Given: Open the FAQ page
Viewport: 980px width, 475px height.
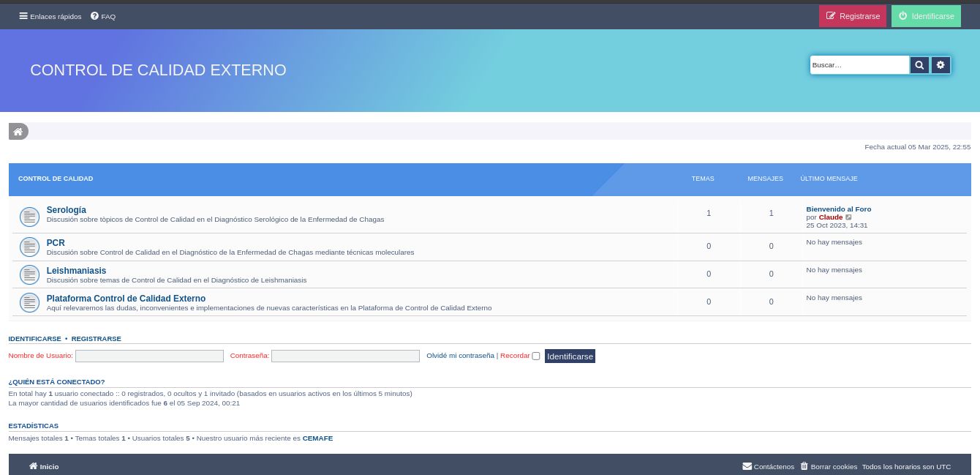Looking at the screenshot, I should coord(103,16).
